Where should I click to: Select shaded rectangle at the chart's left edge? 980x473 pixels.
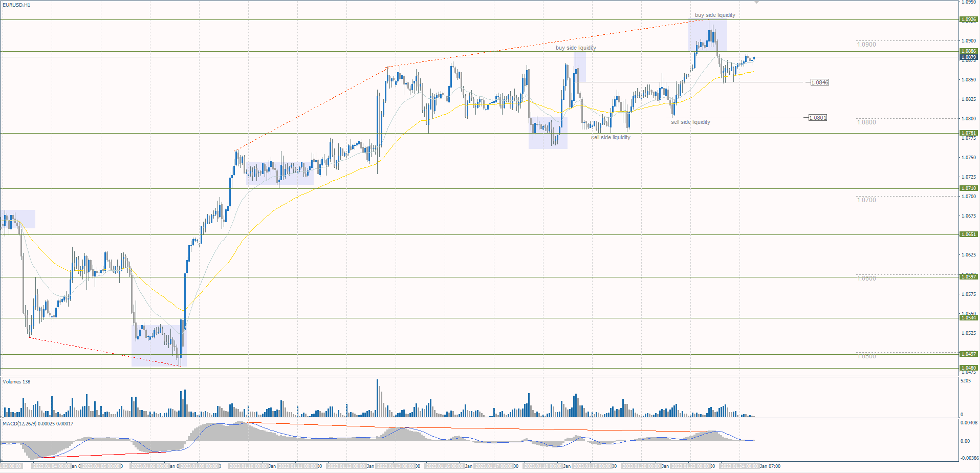click(x=18, y=219)
